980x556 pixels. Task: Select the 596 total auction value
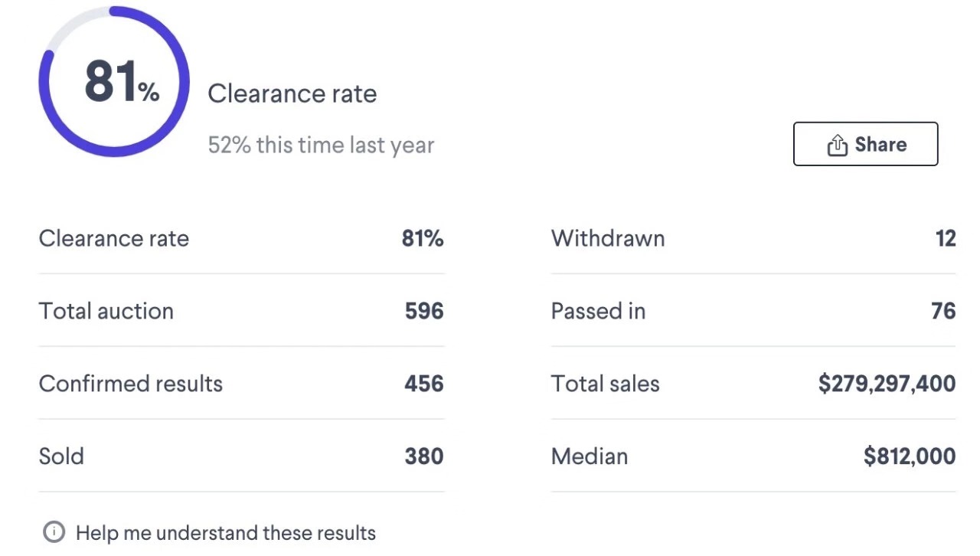424,311
